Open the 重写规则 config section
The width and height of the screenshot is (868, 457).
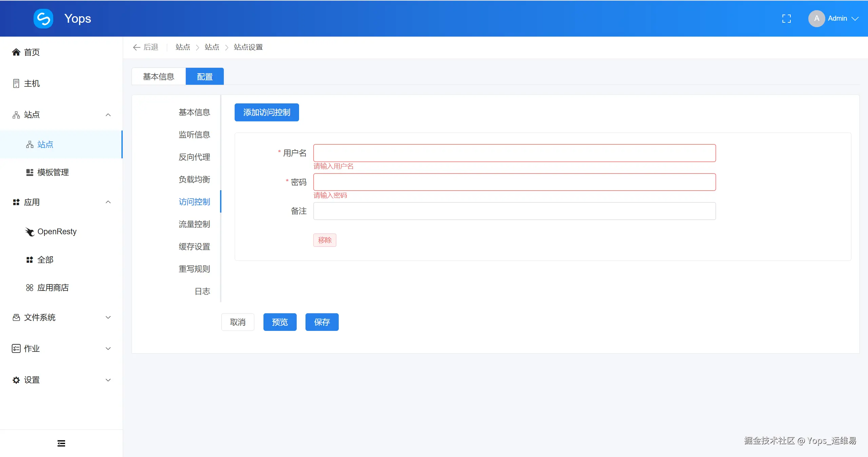point(194,269)
